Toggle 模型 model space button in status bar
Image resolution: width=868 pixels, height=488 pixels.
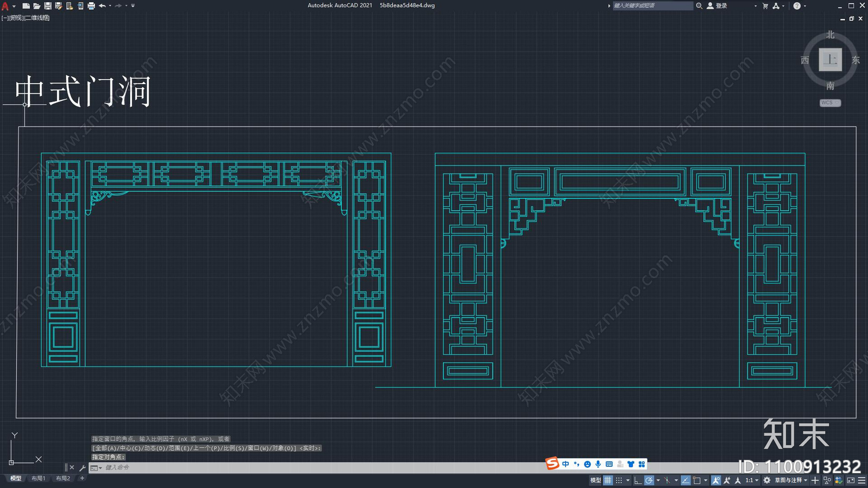tap(596, 480)
